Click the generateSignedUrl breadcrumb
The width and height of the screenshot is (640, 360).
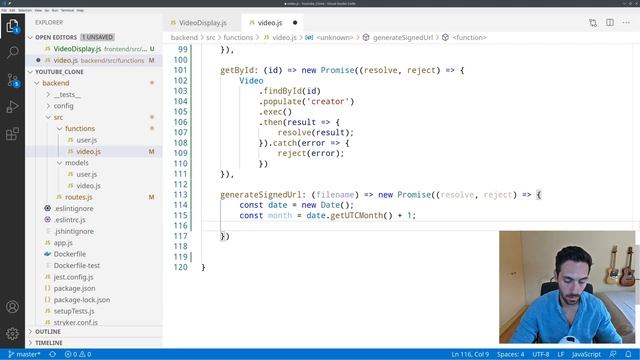(398, 38)
